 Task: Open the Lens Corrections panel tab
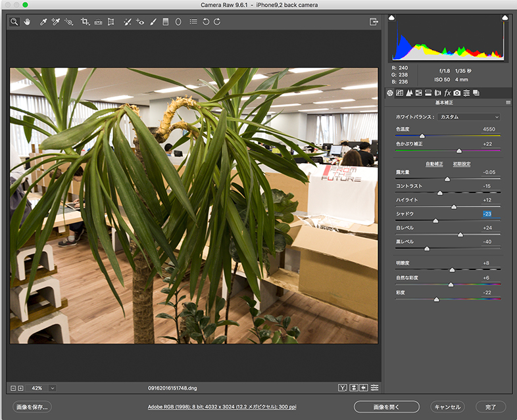coord(438,93)
